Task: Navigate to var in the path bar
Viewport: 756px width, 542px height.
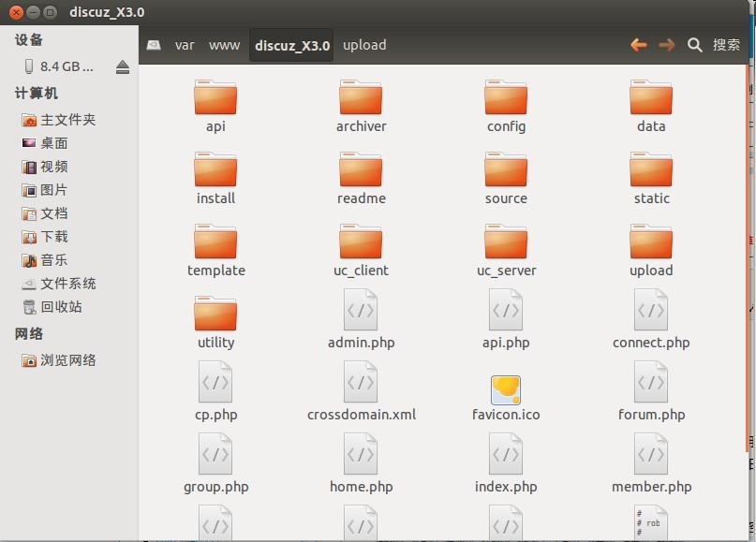Action: (x=185, y=45)
